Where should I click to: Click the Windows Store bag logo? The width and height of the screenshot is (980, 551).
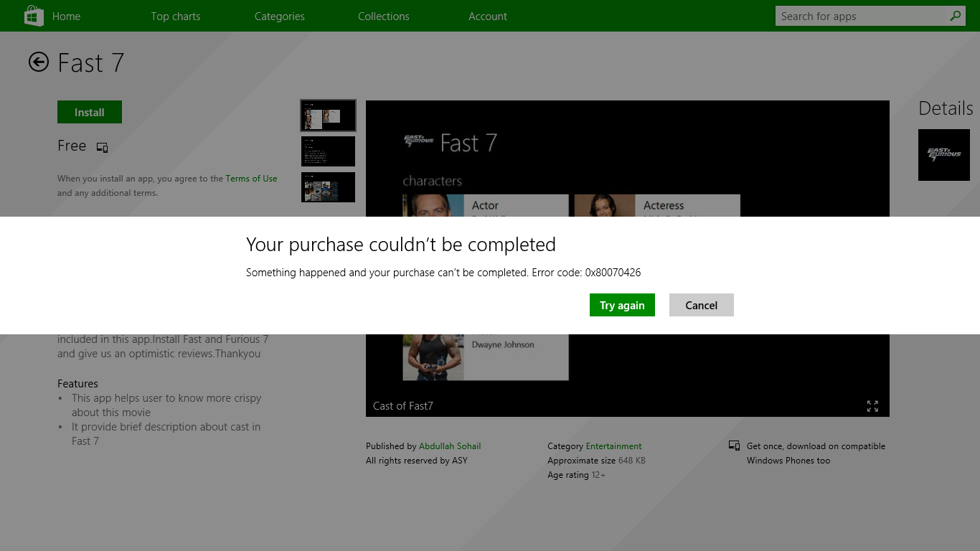click(x=34, y=16)
